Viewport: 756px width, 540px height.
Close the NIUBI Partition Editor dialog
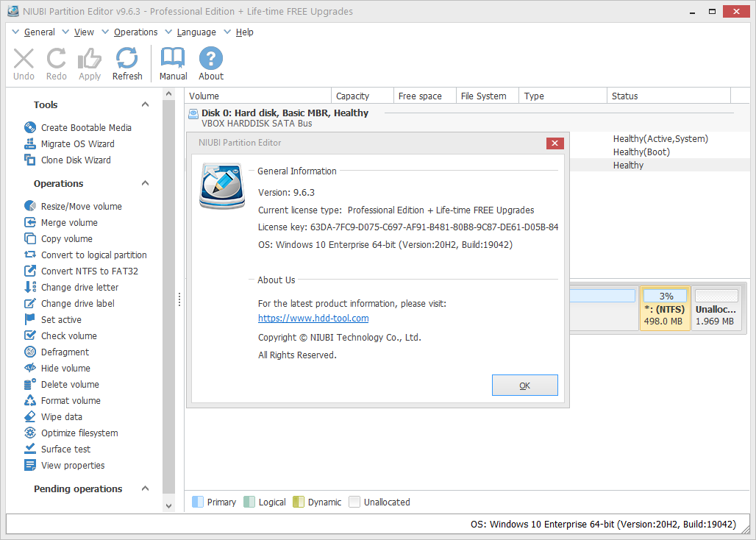click(x=555, y=143)
